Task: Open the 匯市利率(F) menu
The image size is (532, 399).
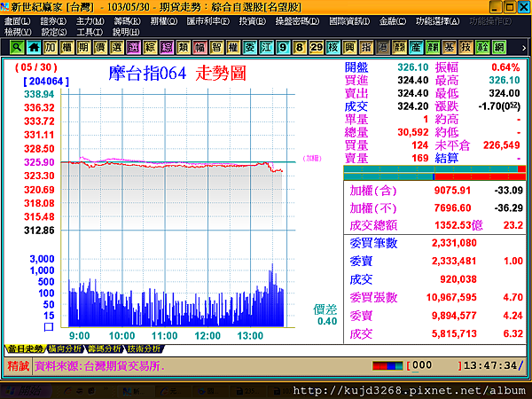Action: (x=208, y=21)
